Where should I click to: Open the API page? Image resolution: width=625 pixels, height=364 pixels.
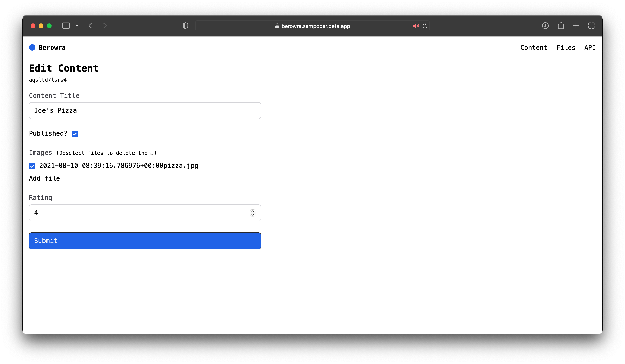tap(590, 48)
